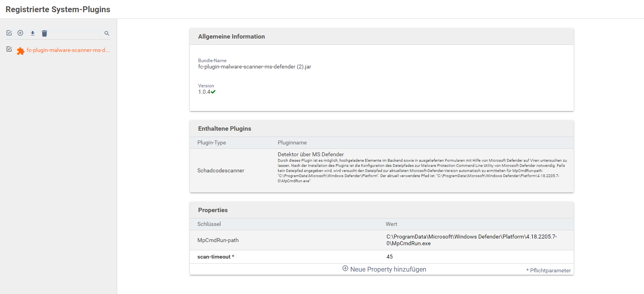The width and height of the screenshot is (644, 294).
Task: Delete selected plugin with trash icon
Action: [44, 33]
